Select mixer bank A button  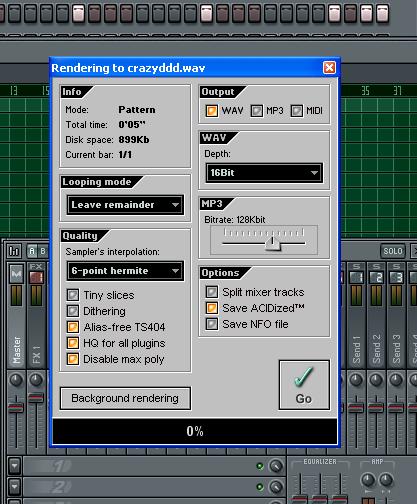(32, 251)
